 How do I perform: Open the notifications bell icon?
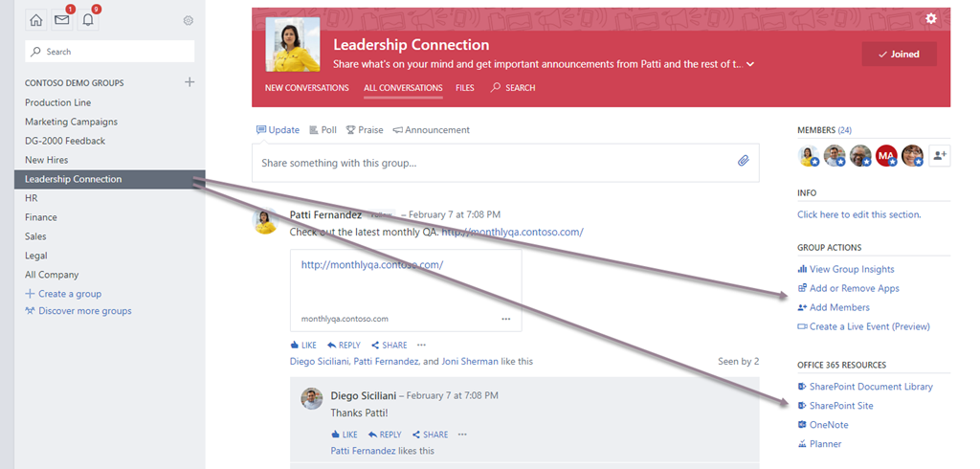pyautogui.click(x=88, y=20)
